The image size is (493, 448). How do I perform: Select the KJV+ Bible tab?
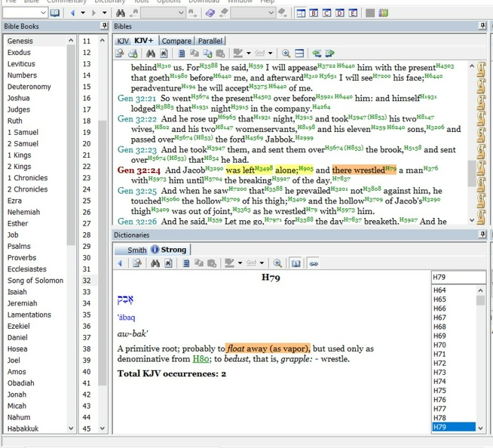click(144, 41)
